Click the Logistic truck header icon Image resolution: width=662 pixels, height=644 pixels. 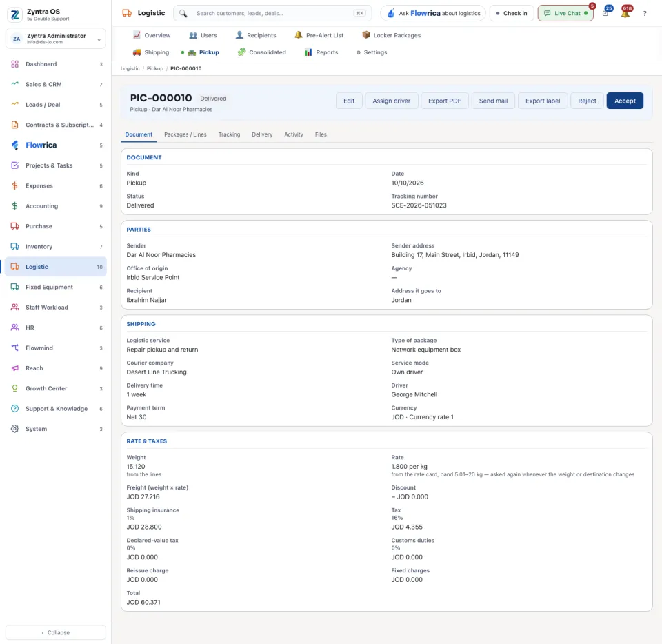[127, 13]
